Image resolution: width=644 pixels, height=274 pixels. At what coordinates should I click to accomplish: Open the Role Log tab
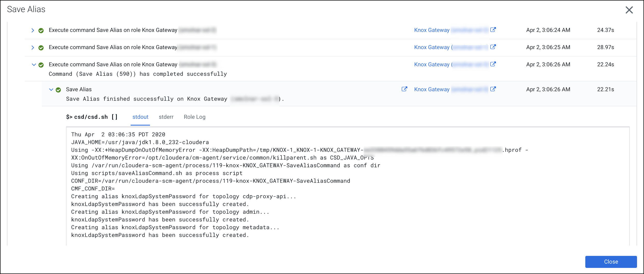(194, 117)
